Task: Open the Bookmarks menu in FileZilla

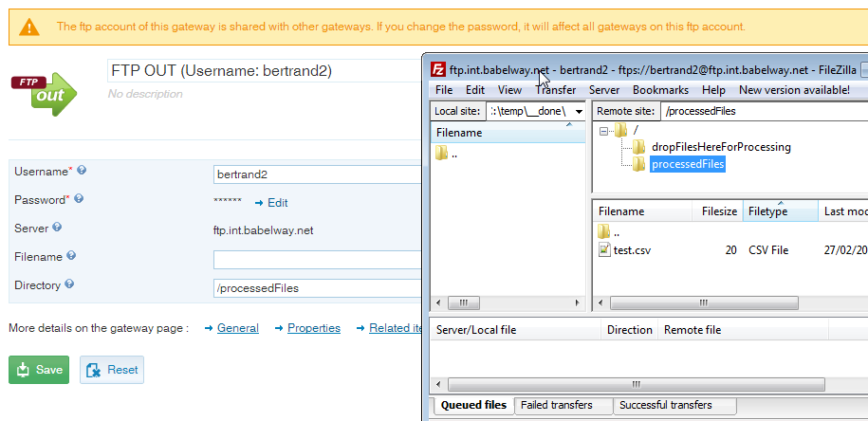Action: click(660, 90)
